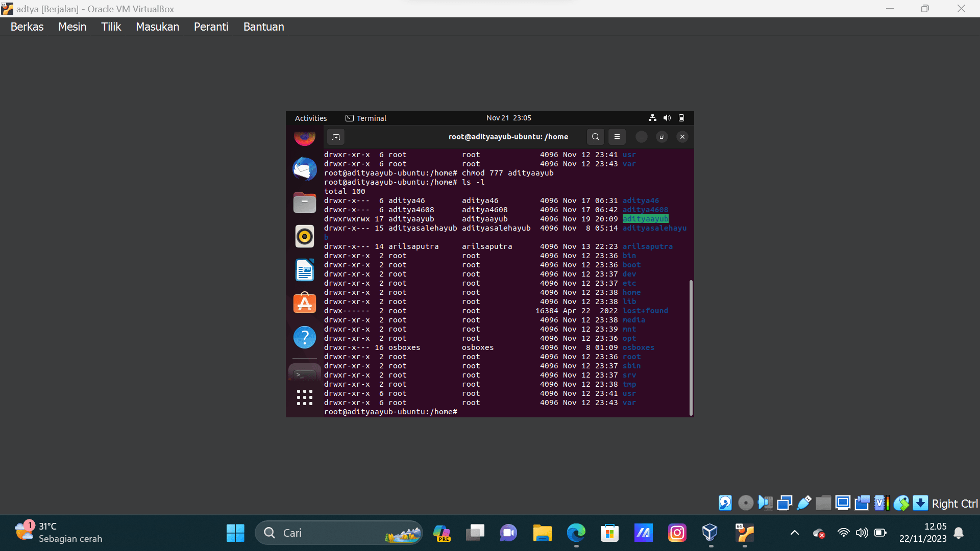The width and height of the screenshot is (980, 551).
Task: Click VirtualBox hard disk activity indicator
Action: pyautogui.click(x=725, y=503)
